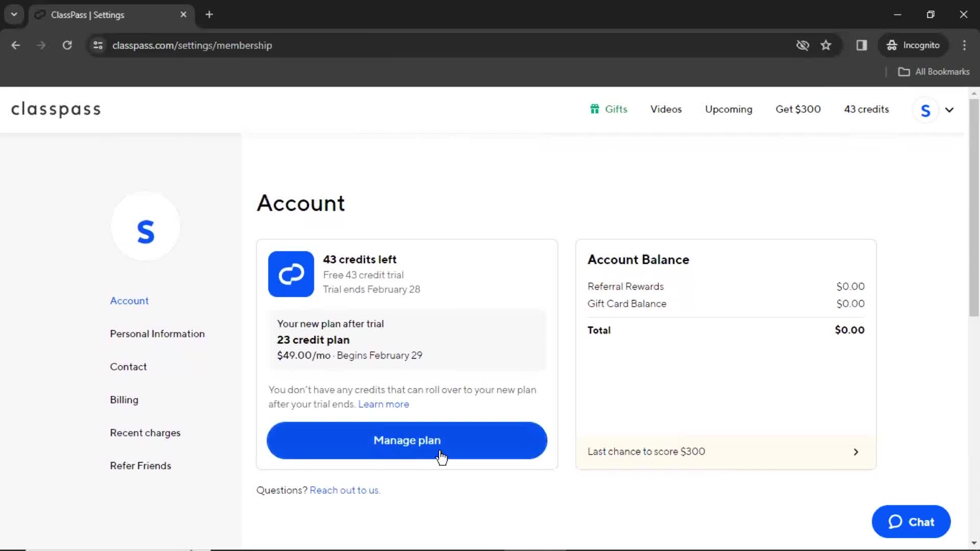The height and width of the screenshot is (551, 980).
Task: Open the Gifts section
Action: (609, 109)
